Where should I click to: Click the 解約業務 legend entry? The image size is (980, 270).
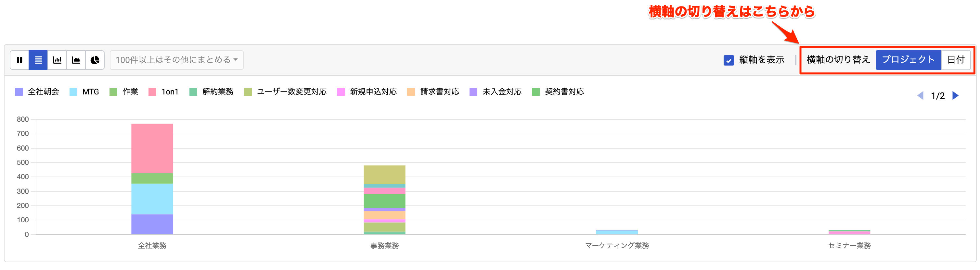pos(217,92)
